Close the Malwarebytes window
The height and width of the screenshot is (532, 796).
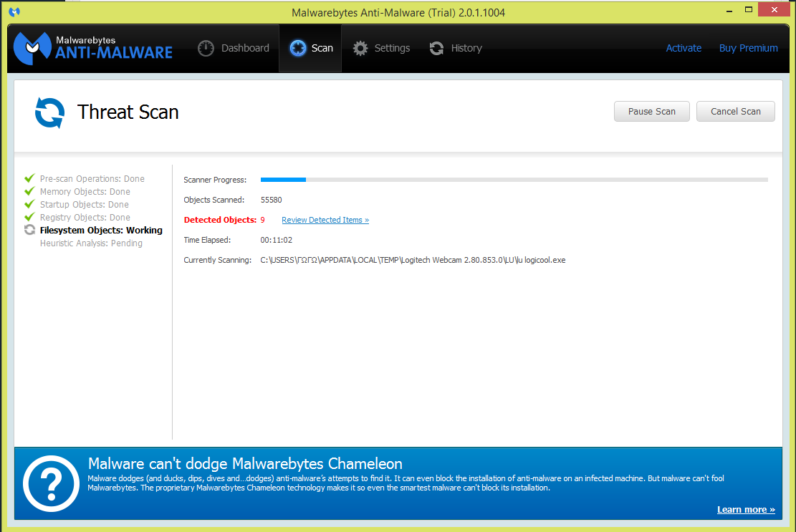pyautogui.click(x=775, y=9)
